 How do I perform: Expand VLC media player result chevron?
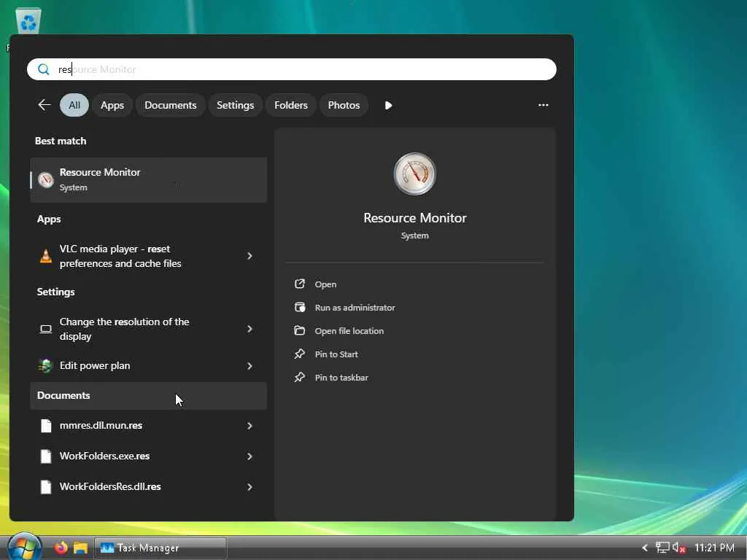coord(249,256)
